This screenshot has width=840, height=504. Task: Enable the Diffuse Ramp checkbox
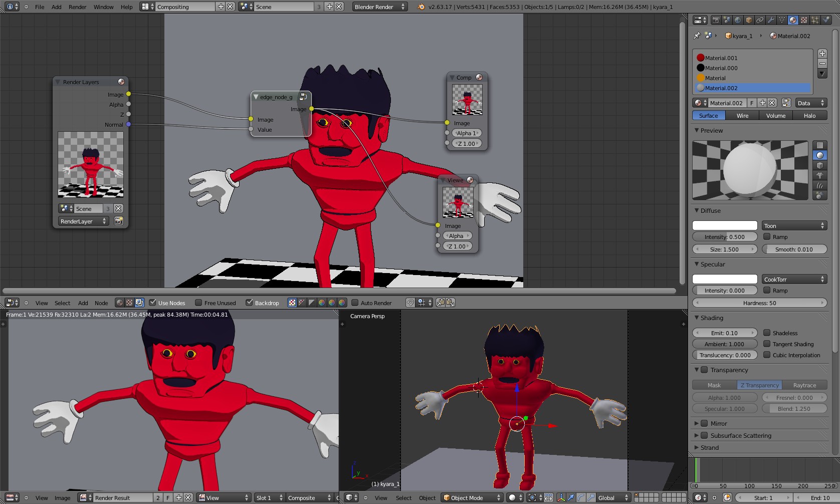pyautogui.click(x=767, y=236)
